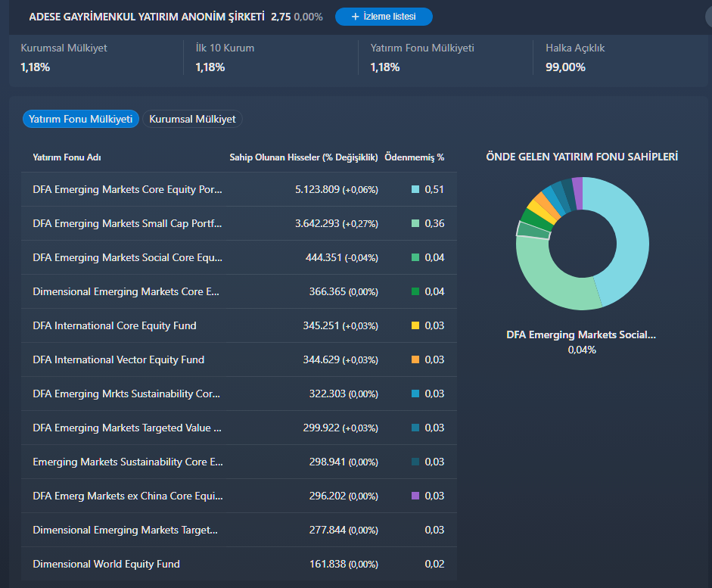
Task: Click orange swatch for DFA International Vector Equity
Action: (415, 359)
